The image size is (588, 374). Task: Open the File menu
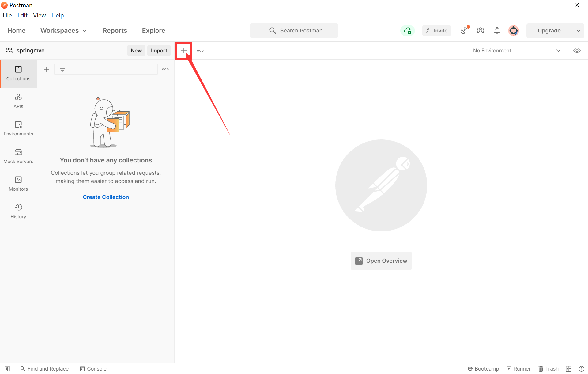pyautogui.click(x=7, y=15)
